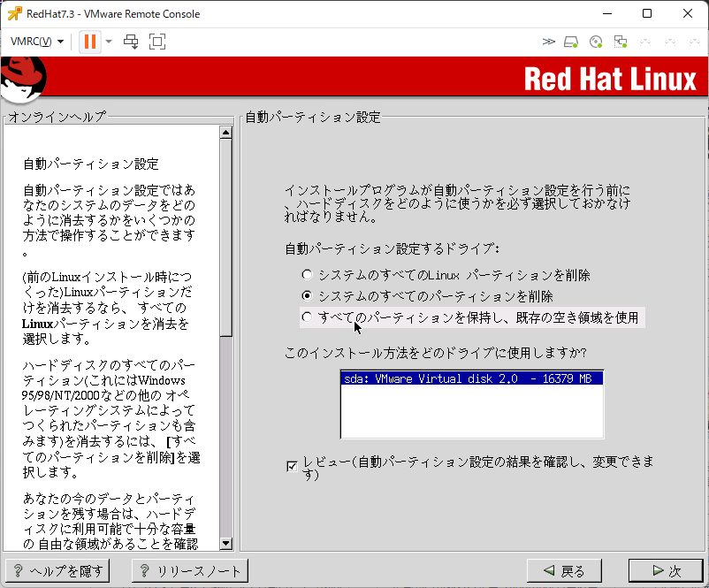
Task: Toggle the review partitioning results checkbox
Action: pyautogui.click(x=292, y=466)
